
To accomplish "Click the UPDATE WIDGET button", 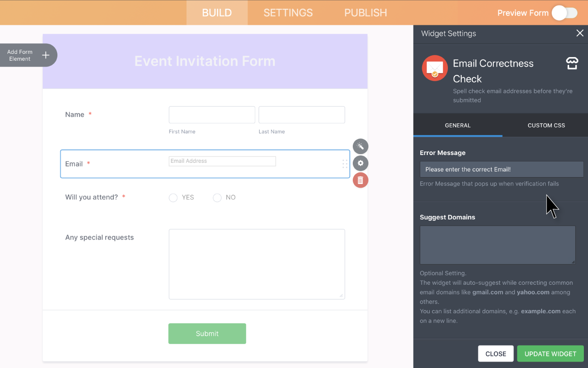I will [x=550, y=354].
